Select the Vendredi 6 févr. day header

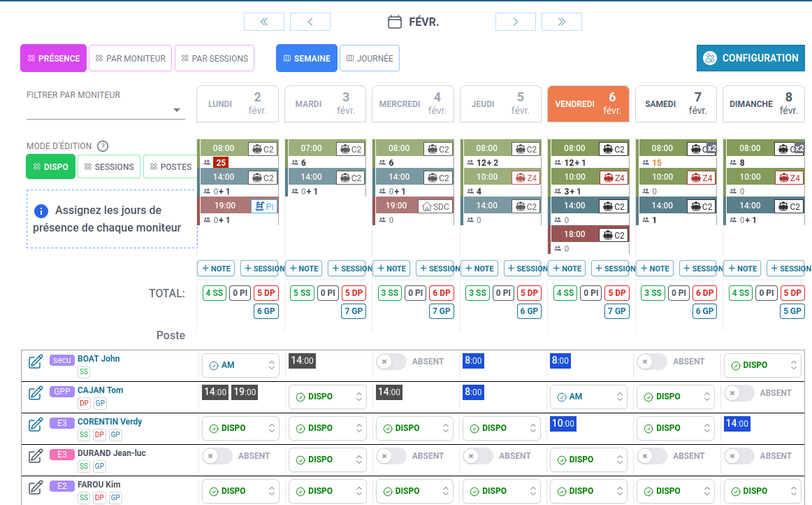click(x=588, y=104)
